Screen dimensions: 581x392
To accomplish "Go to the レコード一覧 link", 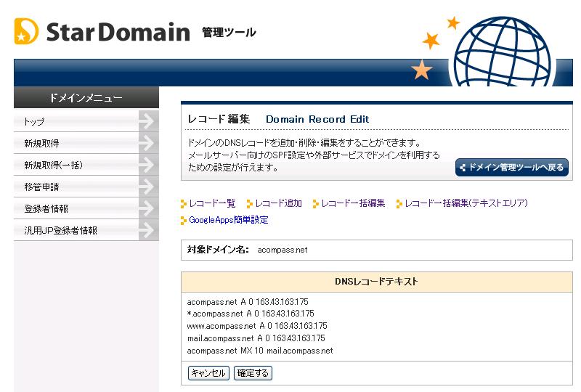I will tap(212, 203).
